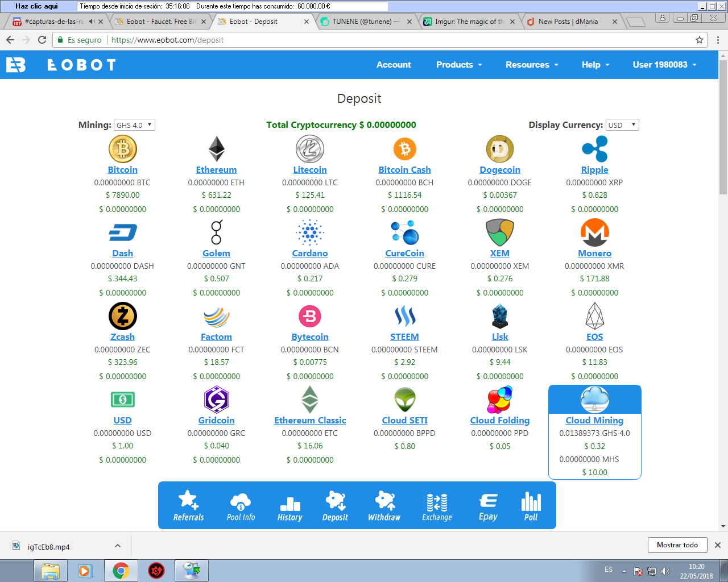
Task: Open Exchange from bottom toolbar
Action: [437, 507]
